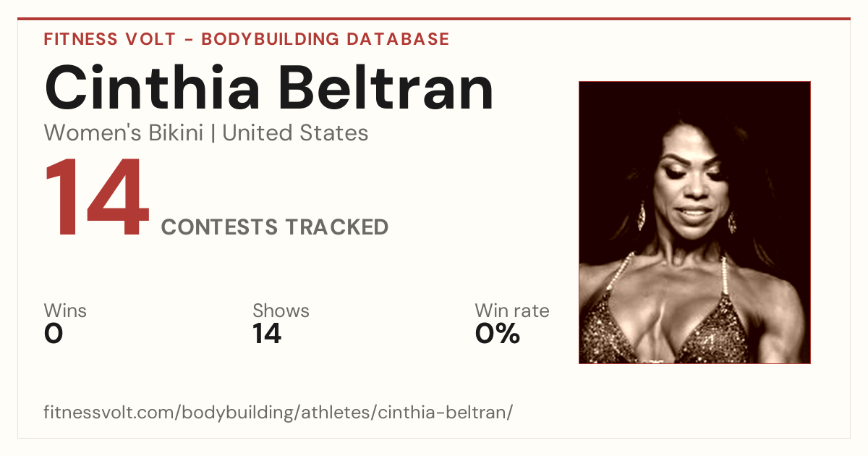Viewport: 868px width, 456px height.
Task: Open the fitnessvolt.com athlete URL
Action: pyautogui.click(x=278, y=413)
